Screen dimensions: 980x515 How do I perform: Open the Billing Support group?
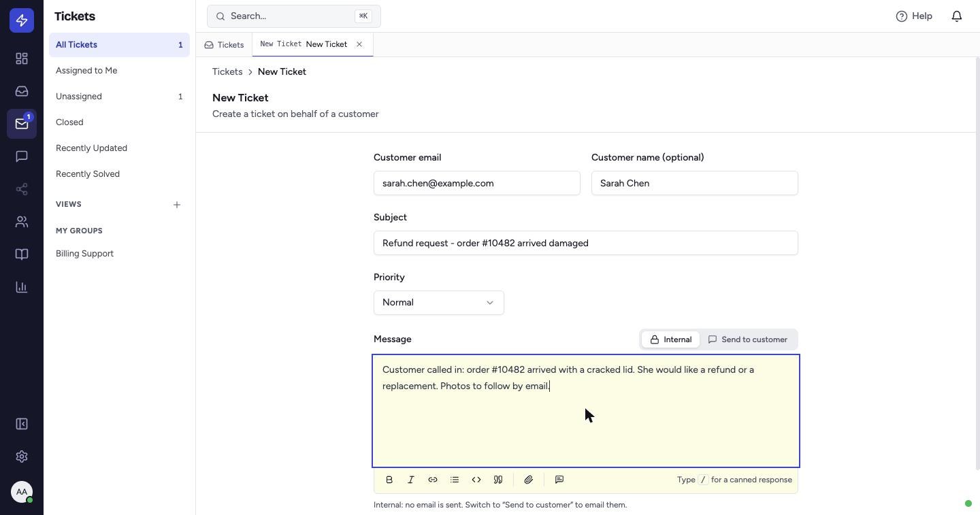(x=119, y=254)
